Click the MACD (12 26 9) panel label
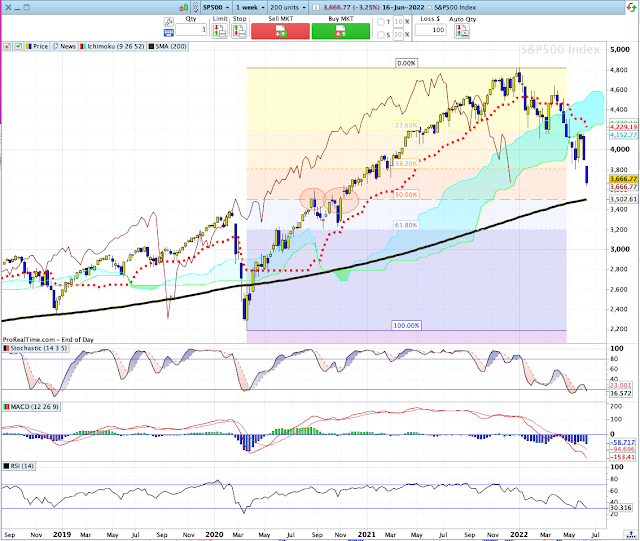640x541 pixels. click(x=31, y=407)
